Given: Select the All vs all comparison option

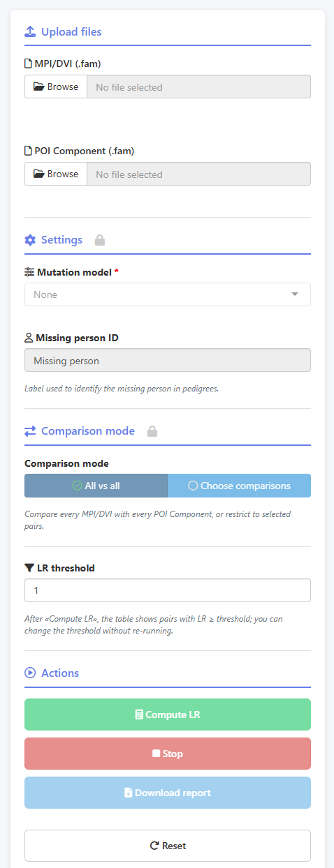Looking at the screenshot, I should point(96,486).
